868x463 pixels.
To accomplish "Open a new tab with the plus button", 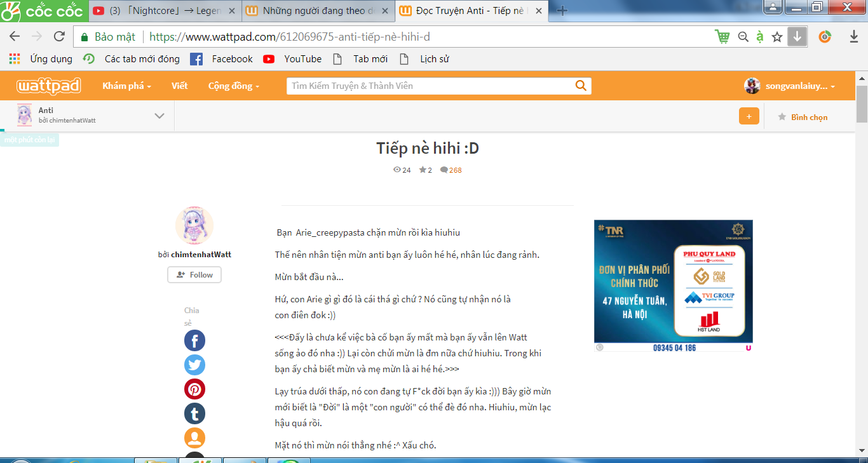I will coord(562,11).
